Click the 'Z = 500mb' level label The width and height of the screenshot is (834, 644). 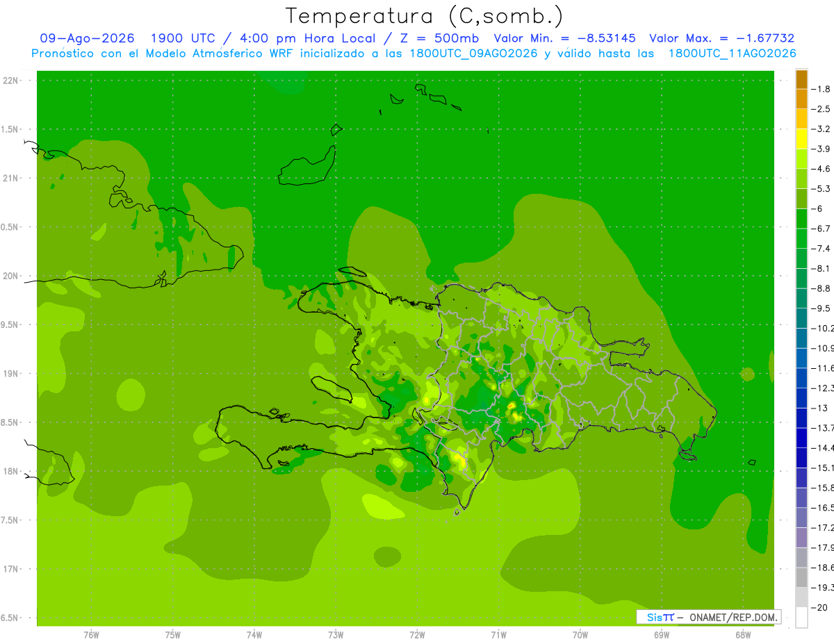click(x=438, y=38)
